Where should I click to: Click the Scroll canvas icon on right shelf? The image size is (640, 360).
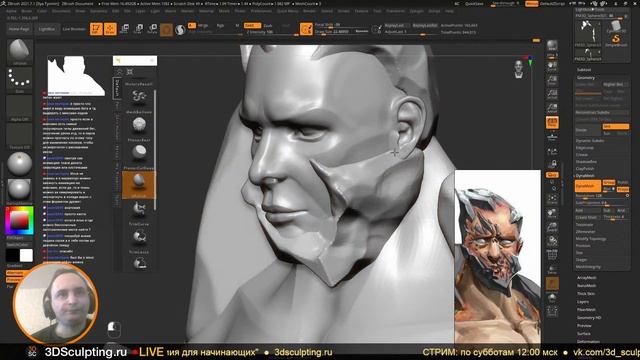click(552, 66)
